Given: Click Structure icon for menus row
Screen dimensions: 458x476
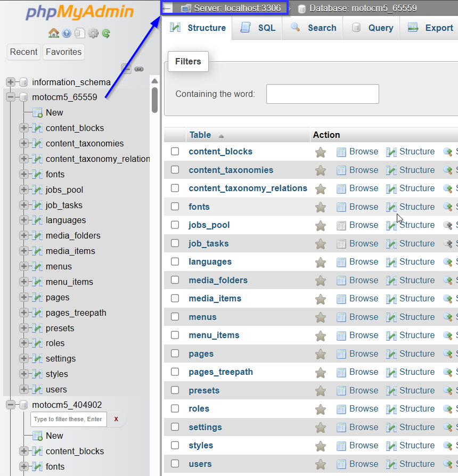Looking at the screenshot, I should click(391, 317).
